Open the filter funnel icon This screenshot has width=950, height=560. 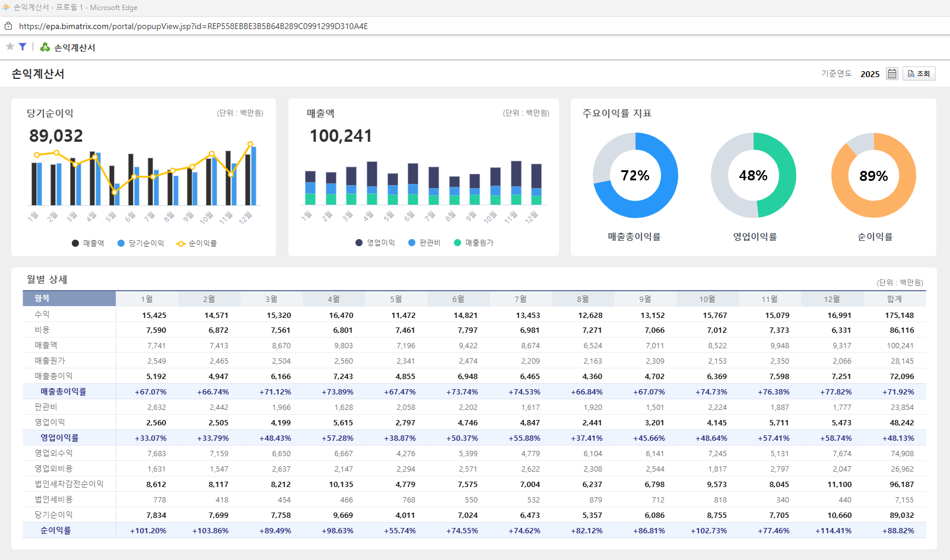pos(23,47)
